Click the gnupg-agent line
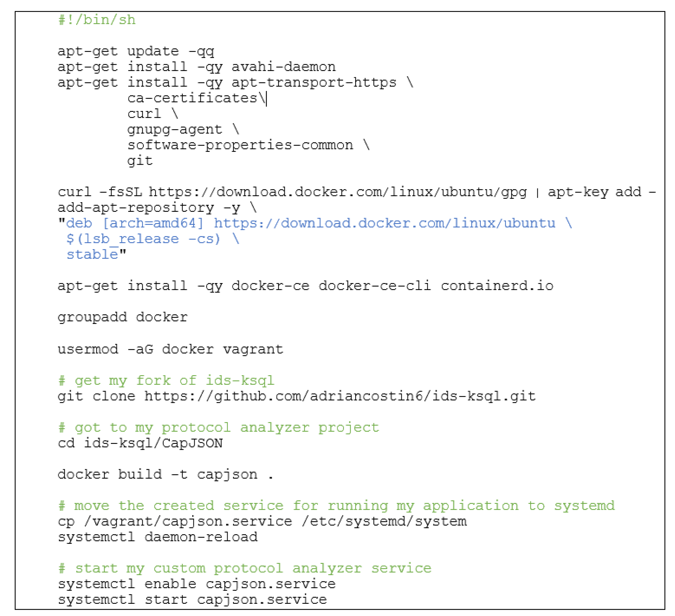 tap(174, 130)
